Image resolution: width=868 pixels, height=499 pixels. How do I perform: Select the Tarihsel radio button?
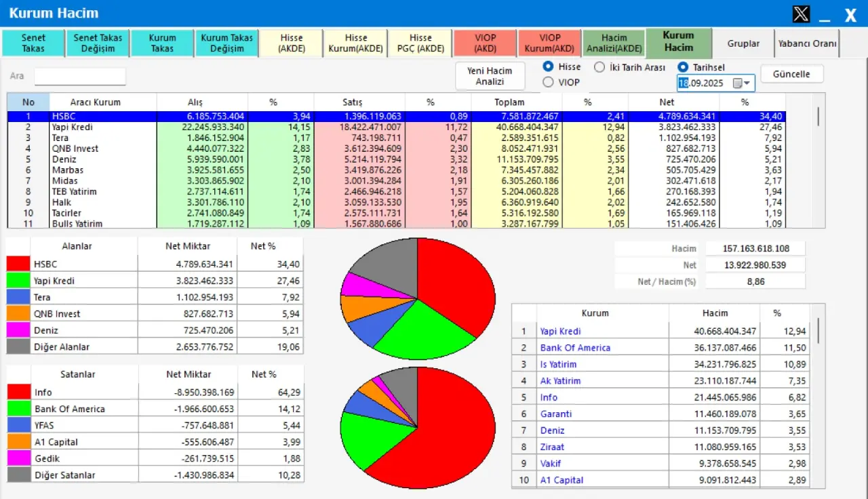pos(683,67)
